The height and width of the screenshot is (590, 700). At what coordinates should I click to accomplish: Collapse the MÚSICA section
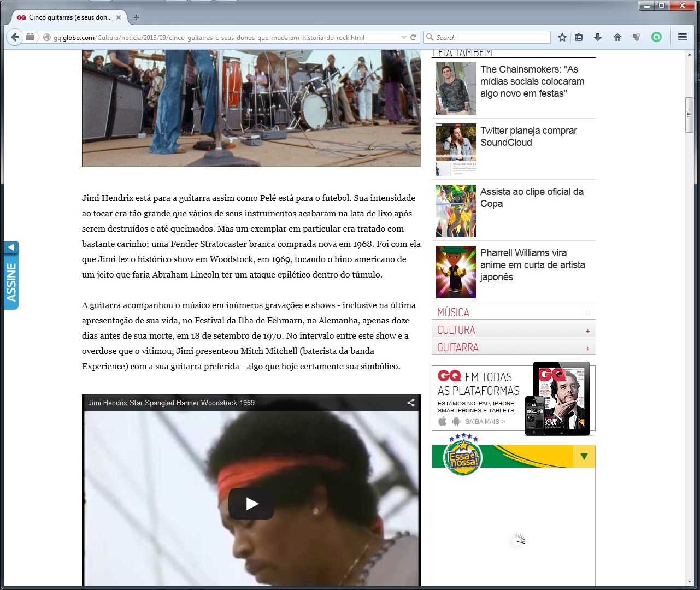point(588,314)
